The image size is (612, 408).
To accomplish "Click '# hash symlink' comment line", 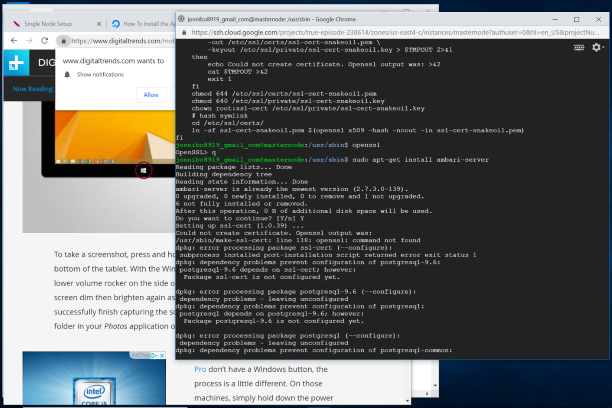I will [219, 116].
